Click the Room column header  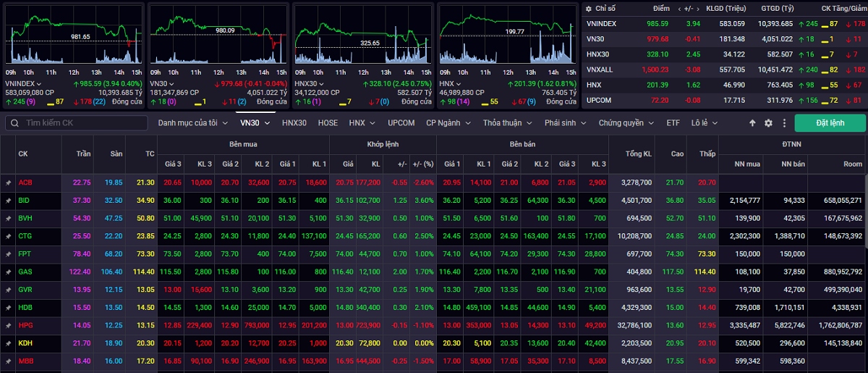(853, 164)
